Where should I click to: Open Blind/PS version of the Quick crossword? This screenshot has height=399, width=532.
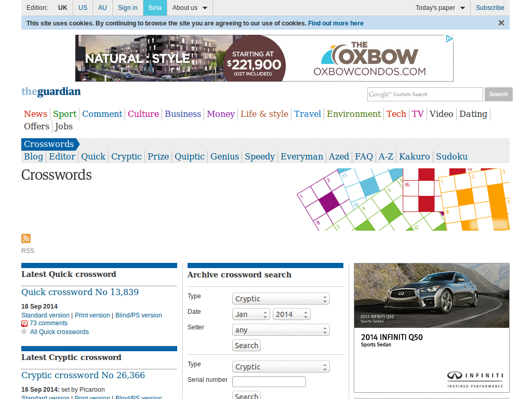(x=138, y=315)
